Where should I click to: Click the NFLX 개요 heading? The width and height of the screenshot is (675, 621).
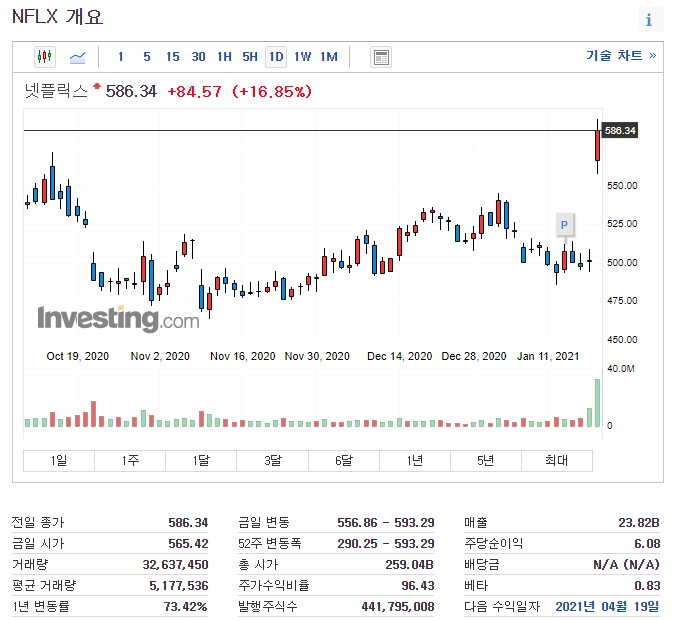coord(57,18)
